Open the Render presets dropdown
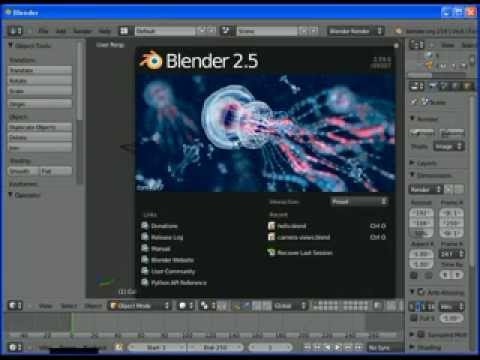Screen dimensions: 480x360 point(426,189)
